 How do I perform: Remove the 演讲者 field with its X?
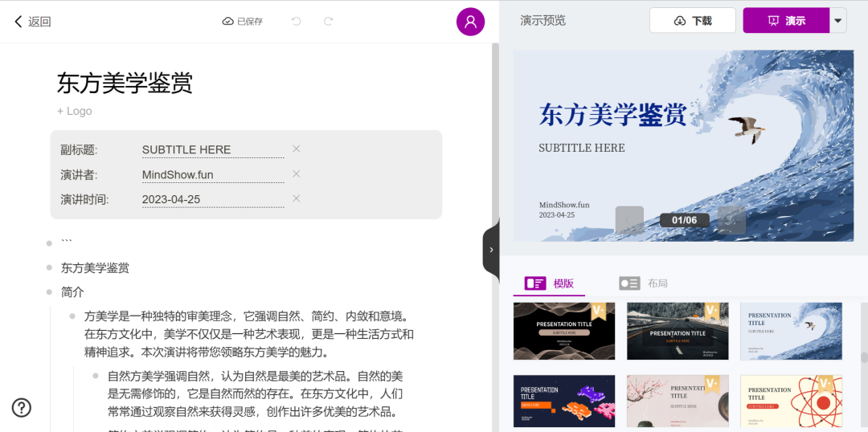pos(296,173)
